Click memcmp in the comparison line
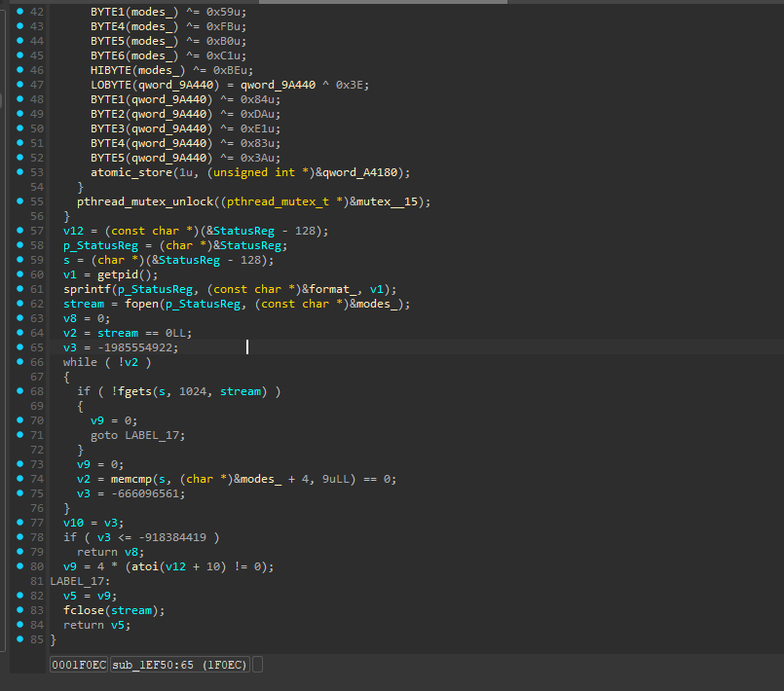 pyautogui.click(x=131, y=479)
